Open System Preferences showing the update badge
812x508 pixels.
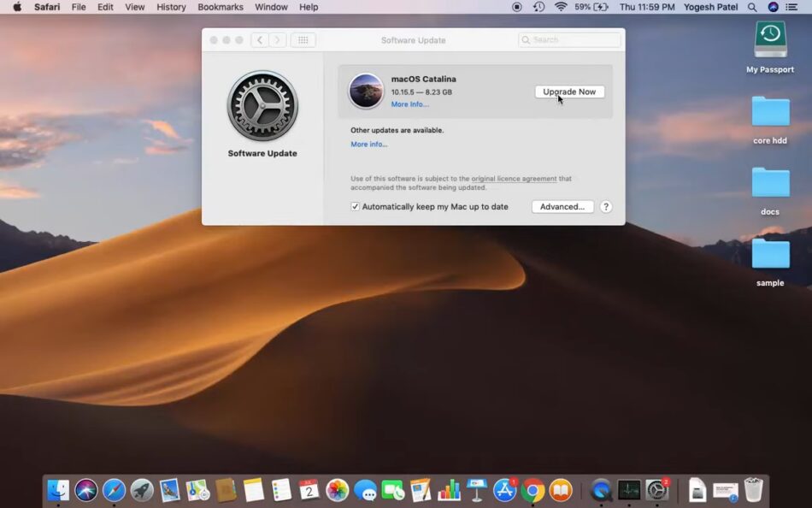(x=656, y=491)
